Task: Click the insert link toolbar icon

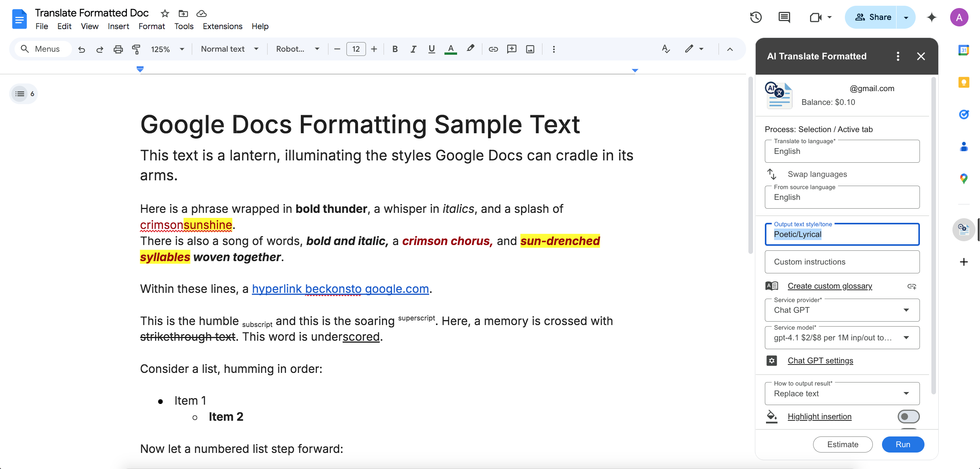Action: 493,49
